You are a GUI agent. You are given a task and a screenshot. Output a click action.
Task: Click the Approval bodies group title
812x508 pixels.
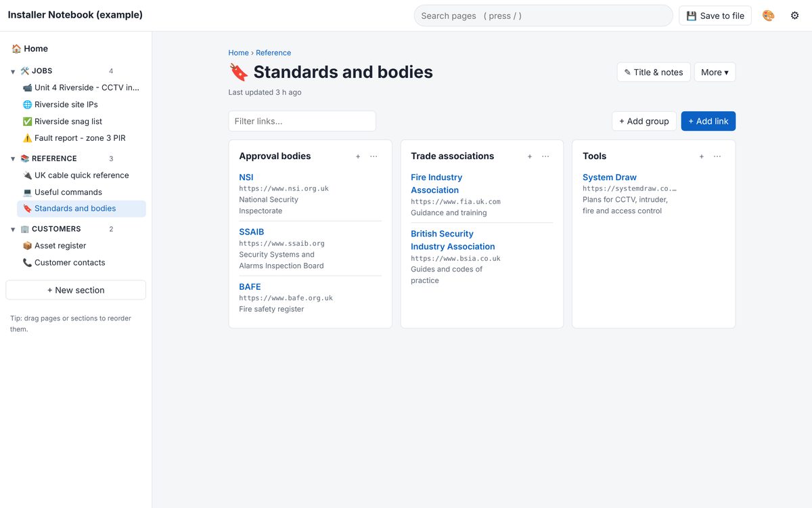click(x=275, y=156)
